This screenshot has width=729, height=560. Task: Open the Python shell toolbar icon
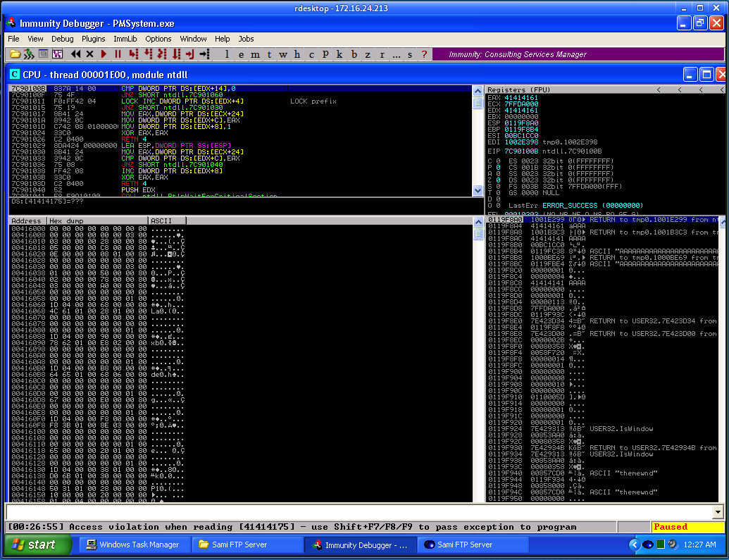pos(43,54)
